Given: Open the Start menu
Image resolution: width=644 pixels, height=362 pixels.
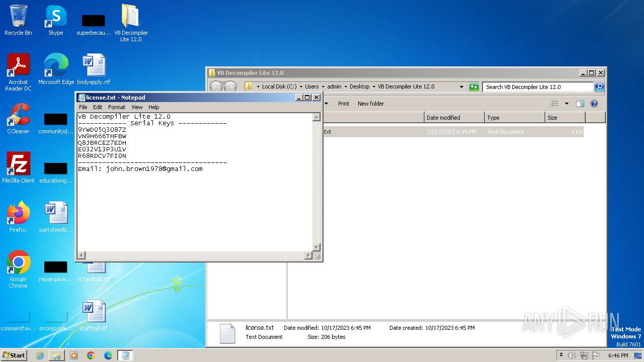Looking at the screenshot, I should tap(14, 355).
